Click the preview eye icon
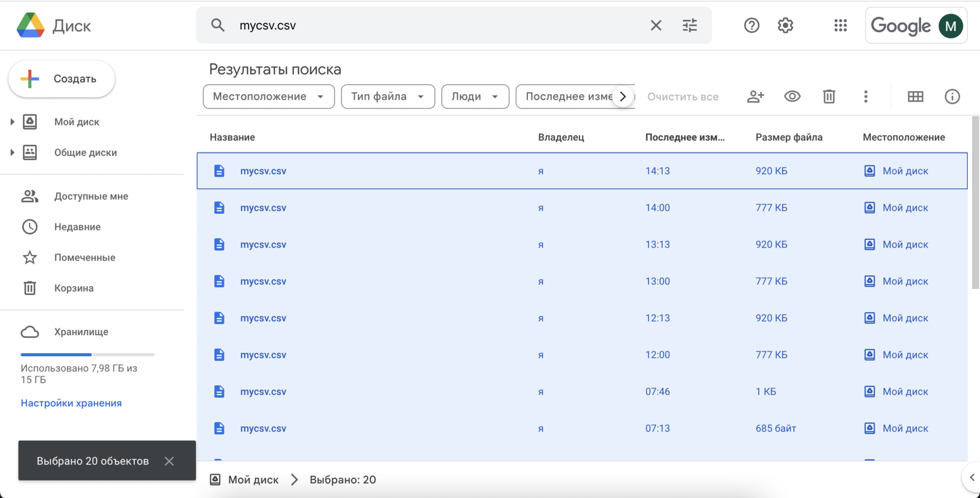 792,96
